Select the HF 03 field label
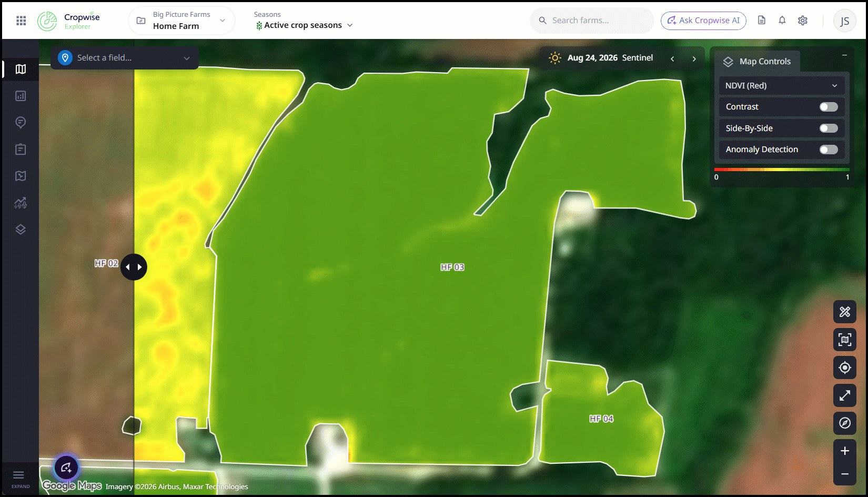The width and height of the screenshot is (868, 497). [452, 267]
